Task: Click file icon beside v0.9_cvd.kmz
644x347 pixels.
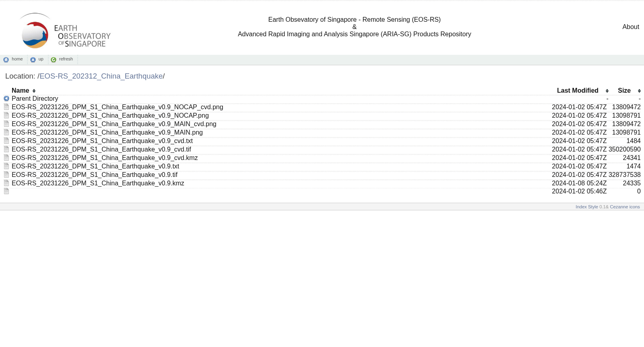Action: tap(6, 158)
